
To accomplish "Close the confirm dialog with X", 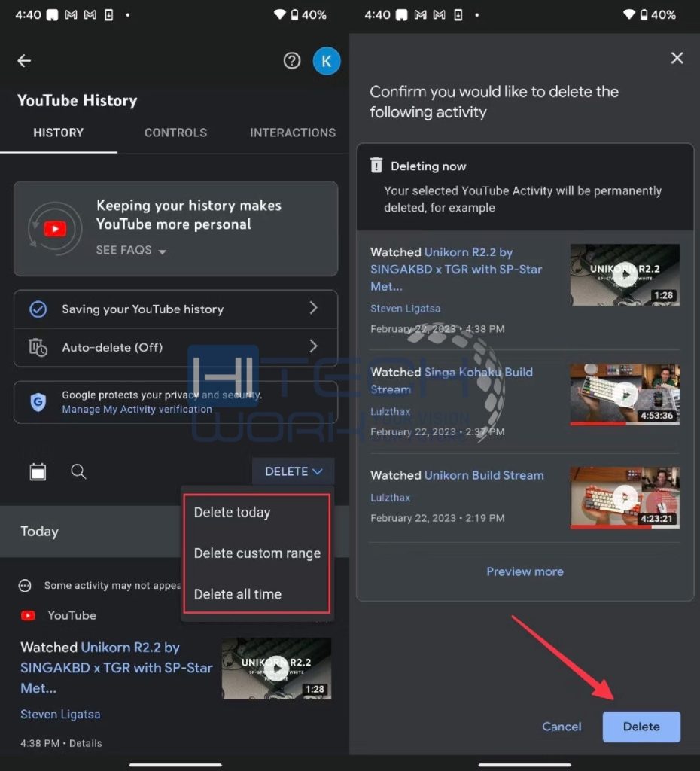I will pos(677,58).
